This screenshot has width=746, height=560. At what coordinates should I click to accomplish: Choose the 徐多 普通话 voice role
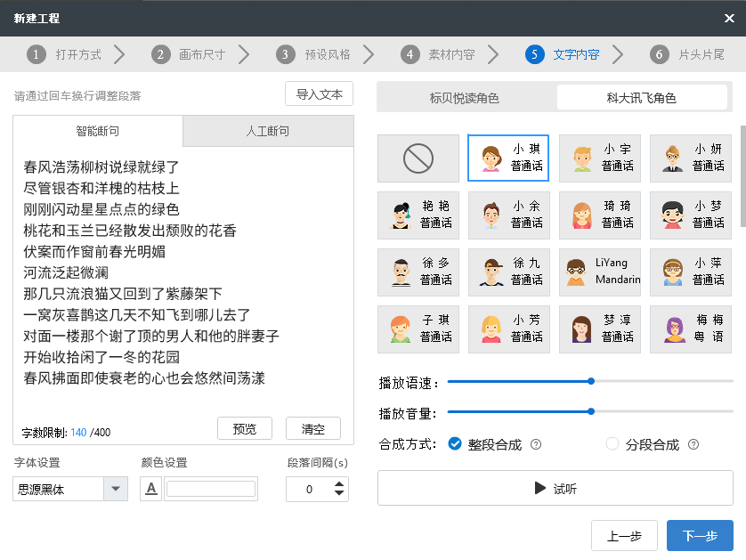418,272
